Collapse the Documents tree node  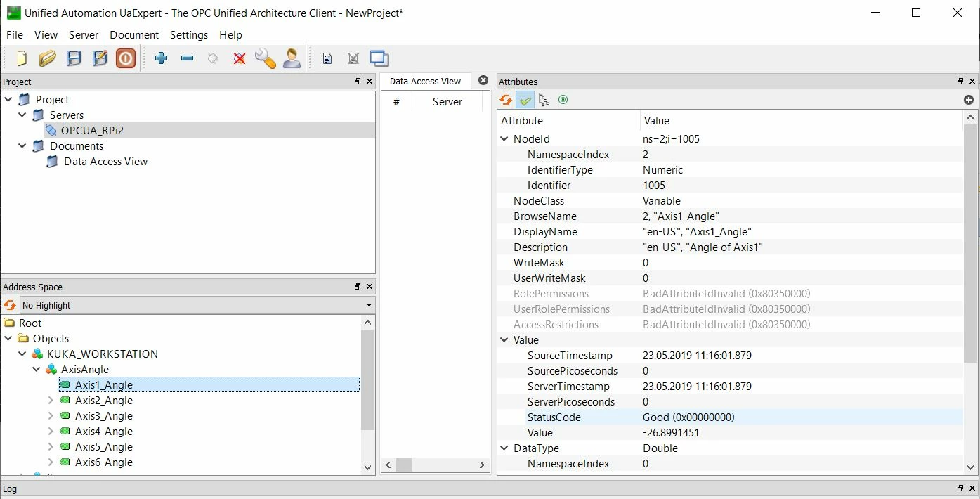pos(22,146)
